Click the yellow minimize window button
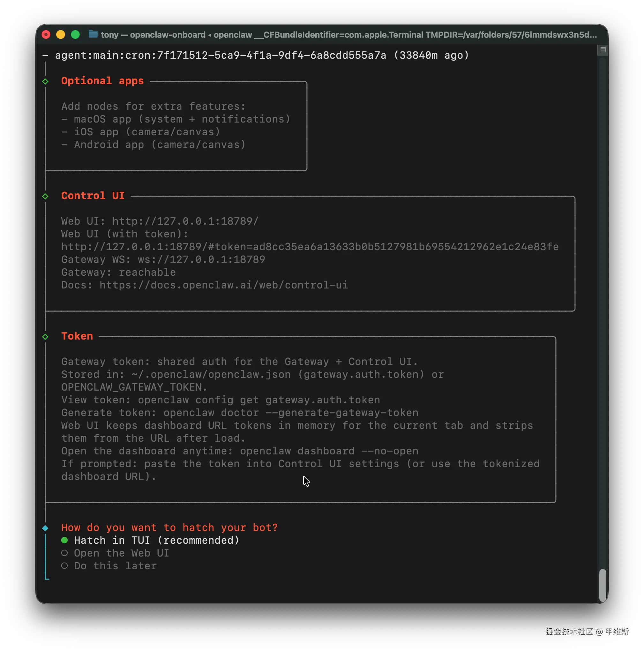The height and width of the screenshot is (651, 644). coord(61,35)
